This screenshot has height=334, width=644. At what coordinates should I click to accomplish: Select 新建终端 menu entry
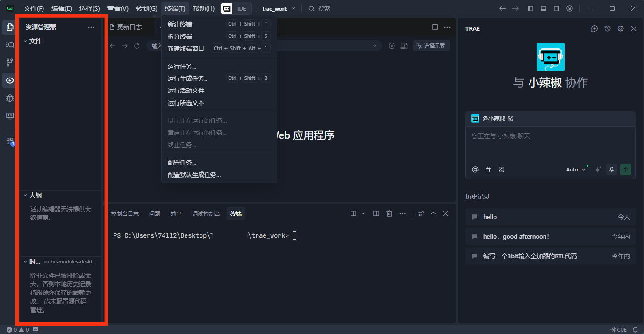219,24
